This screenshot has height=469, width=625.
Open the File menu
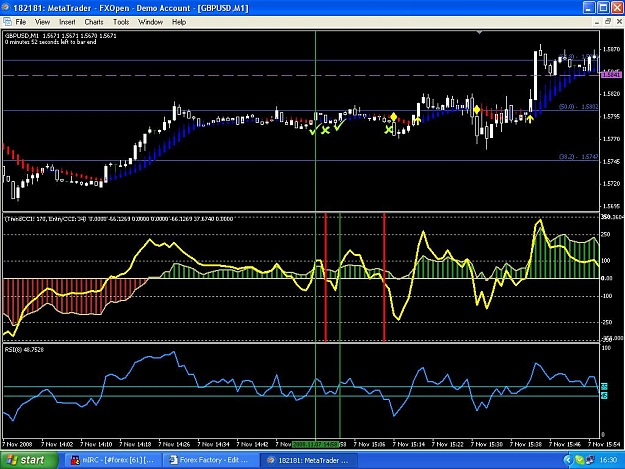[x=20, y=22]
